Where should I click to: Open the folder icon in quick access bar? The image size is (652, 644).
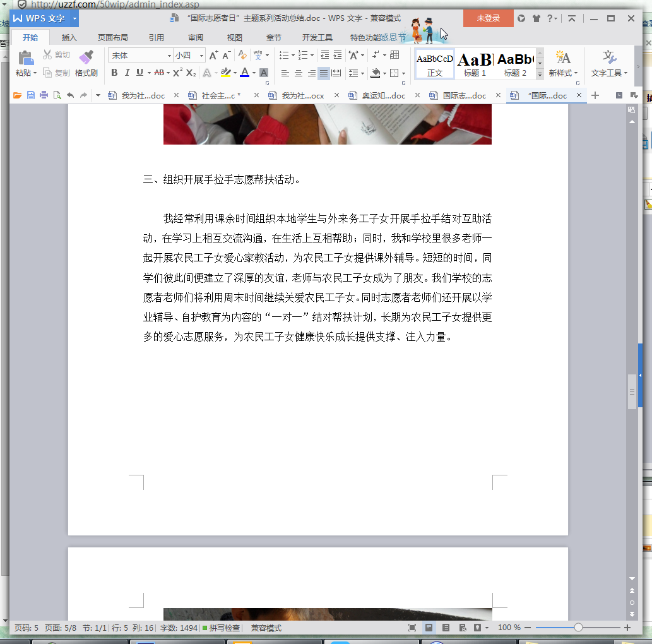[17, 95]
